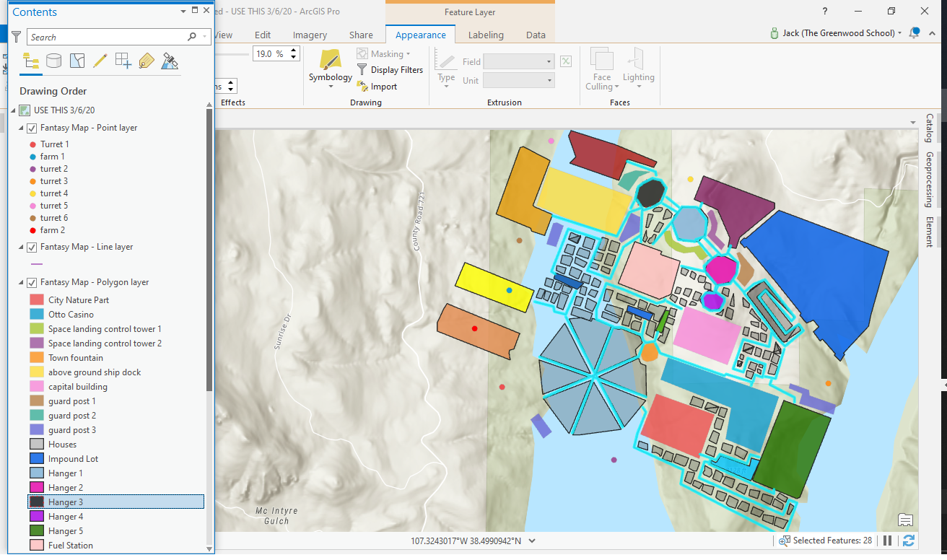This screenshot has height=560, width=947.
Task: Collapse the Fantasy Map - Point layer tree
Action: 22,128
